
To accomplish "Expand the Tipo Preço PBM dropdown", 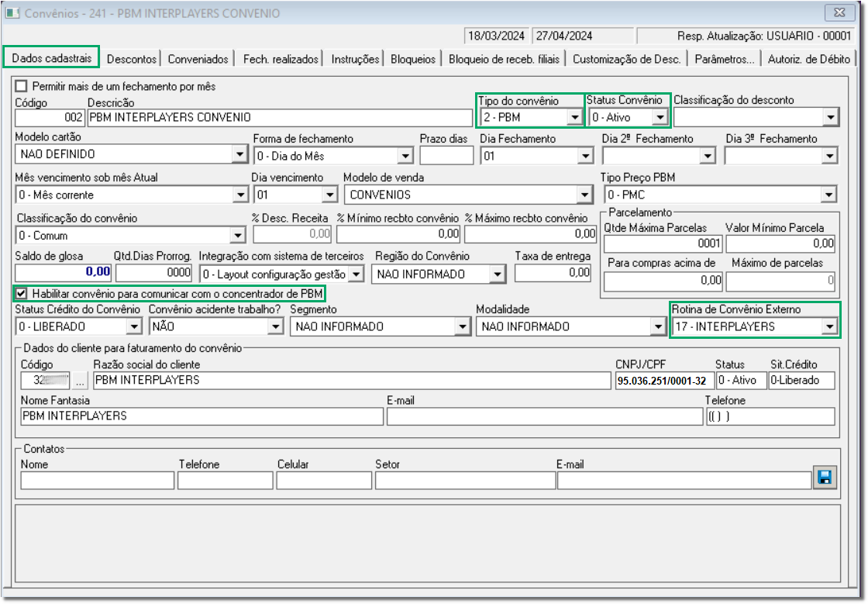I will (x=828, y=195).
